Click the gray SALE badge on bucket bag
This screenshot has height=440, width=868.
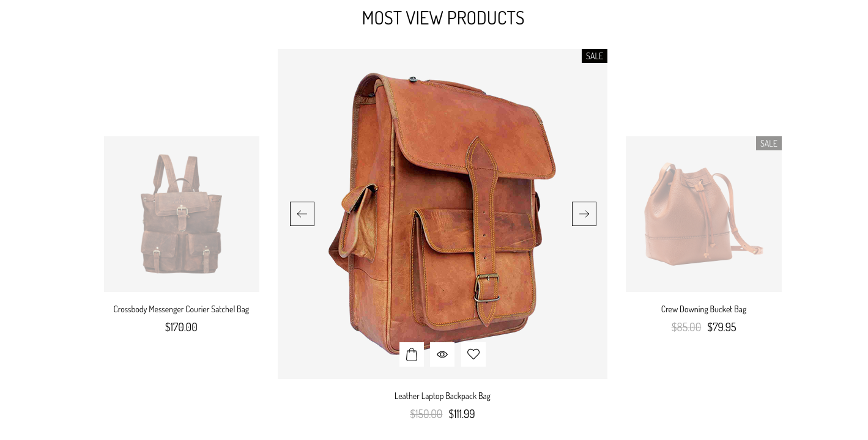click(x=769, y=144)
